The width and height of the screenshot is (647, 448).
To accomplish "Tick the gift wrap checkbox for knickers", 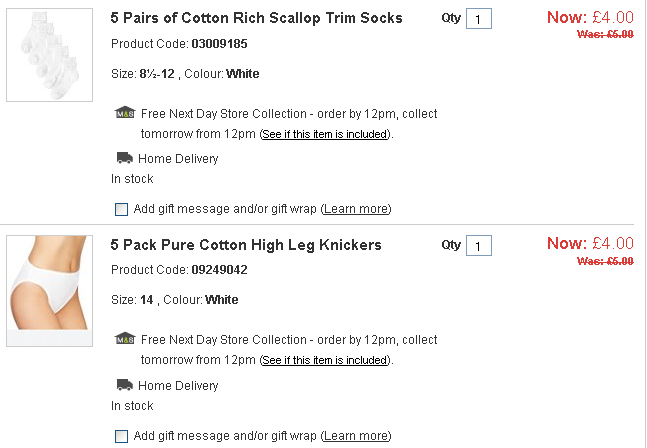I will 122,436.
